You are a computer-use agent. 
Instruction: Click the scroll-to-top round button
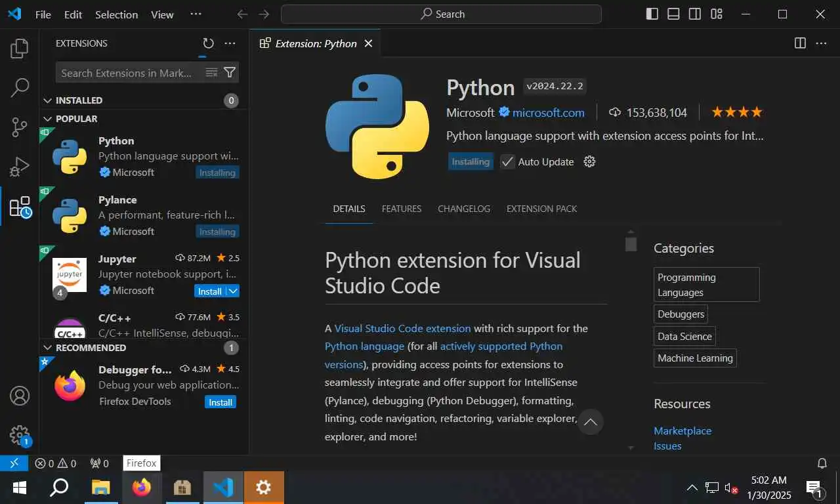590,421
